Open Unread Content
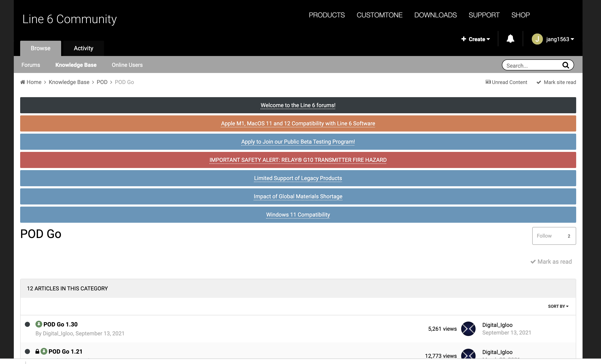This screenshot has width=601, height=364. click(506, 82)
